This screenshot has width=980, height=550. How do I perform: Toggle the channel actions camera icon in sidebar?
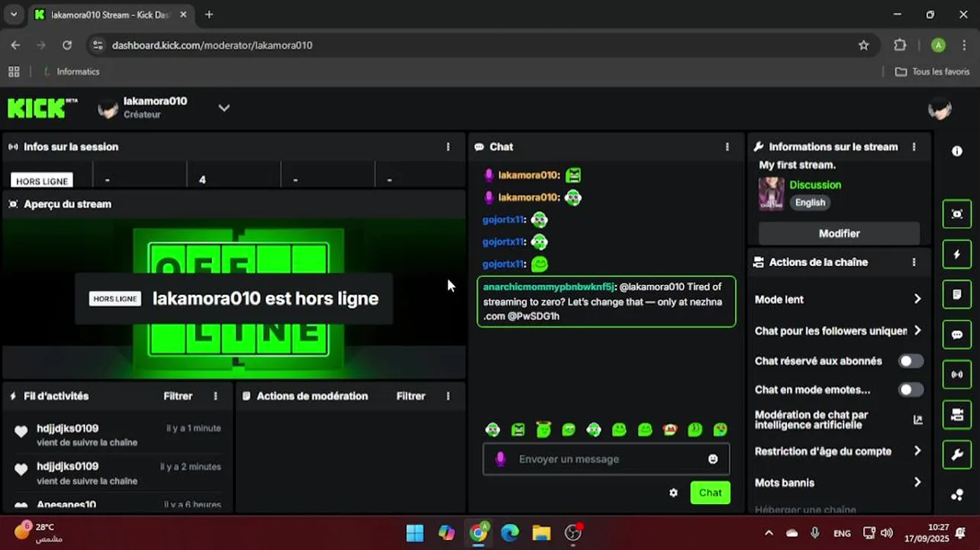(957, 415)
